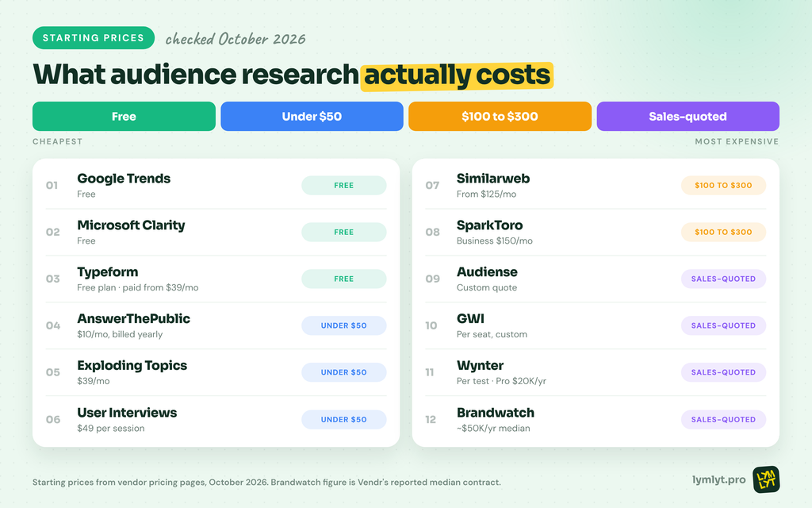Click UNDER $50 tag on User Interviews row
Image resolution: width=812 pixels, height=508 pixels.
[x=344, y=419]
